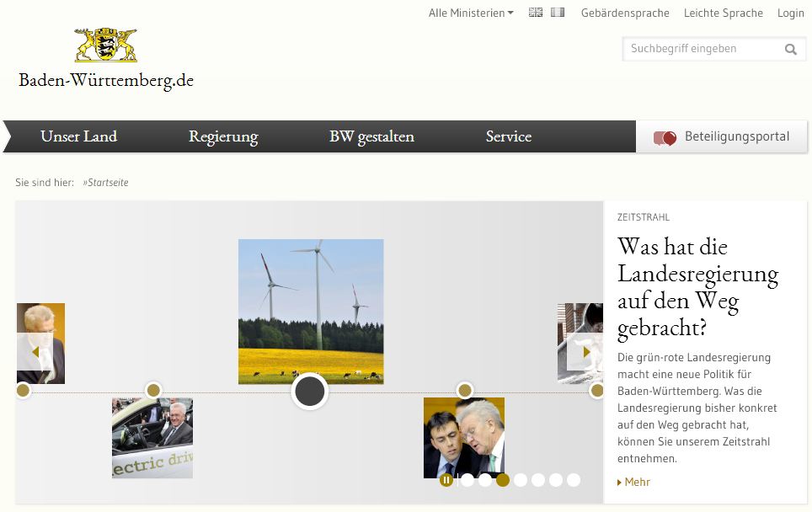Click the timeline marker above the electric car photo
Image resolution: width=812 pixels, height=512 pixels.
(153, 390)
